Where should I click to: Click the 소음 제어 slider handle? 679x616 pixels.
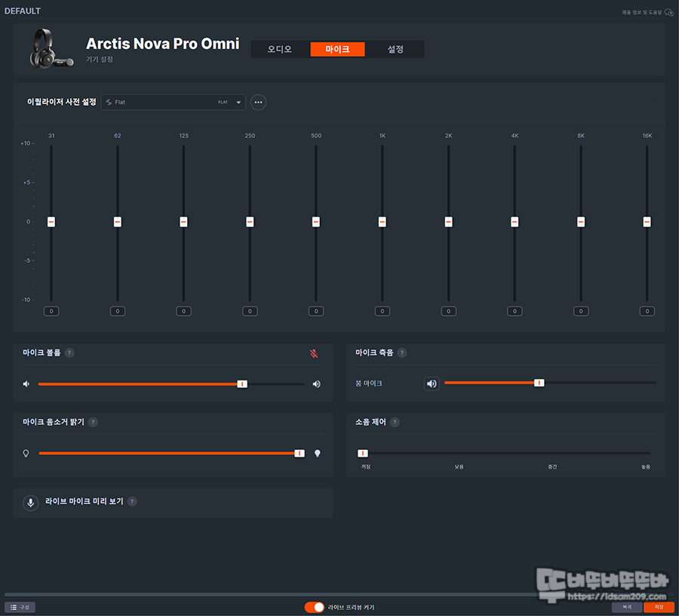(x=362, y=453)
